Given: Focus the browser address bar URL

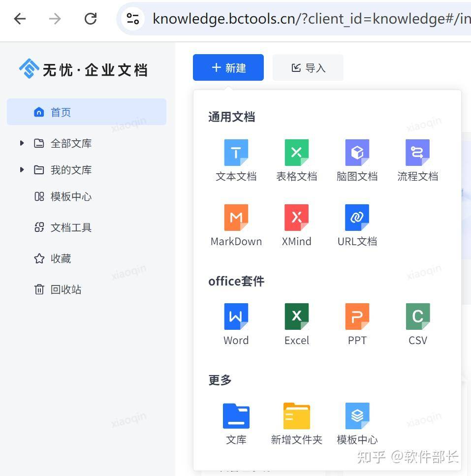Looking at the screenshot, I should 311,19.
